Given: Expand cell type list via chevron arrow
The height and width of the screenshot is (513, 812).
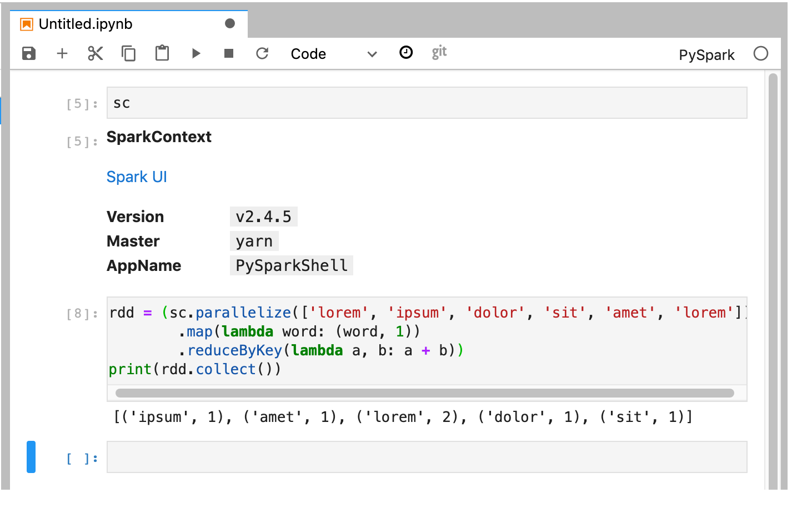Looking at the screenshot, I should click(372, 54).
